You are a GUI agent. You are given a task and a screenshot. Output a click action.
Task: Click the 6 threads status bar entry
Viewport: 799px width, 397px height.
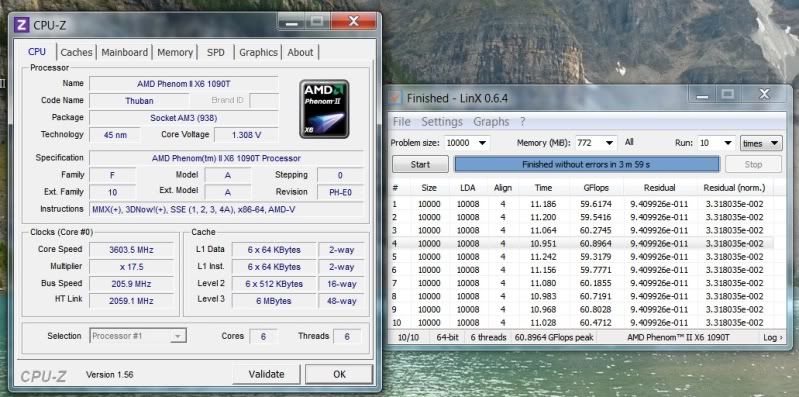coord(488,337)
